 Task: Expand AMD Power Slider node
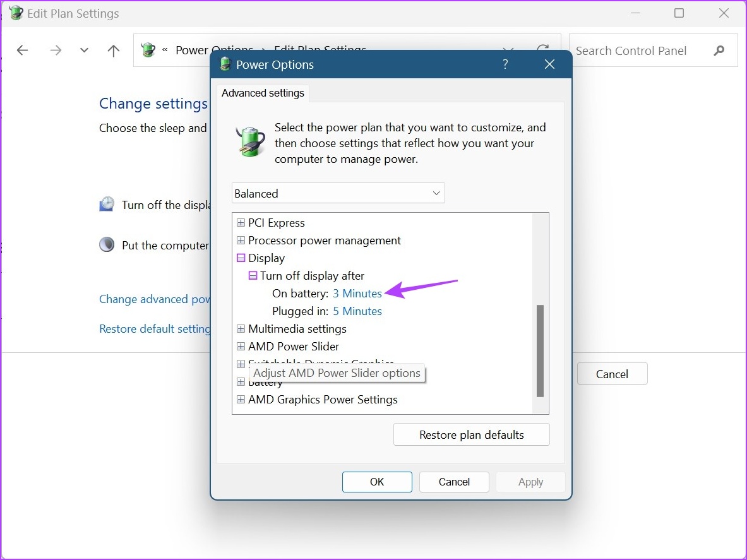(x=241, y=346)
